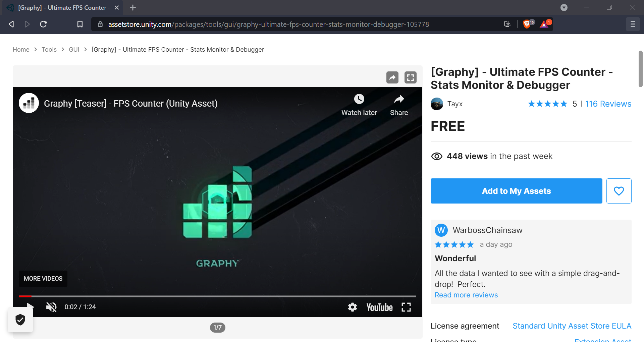Click the install app icon in the address bar
Viewport: 644px width, 342px height.
507,24
